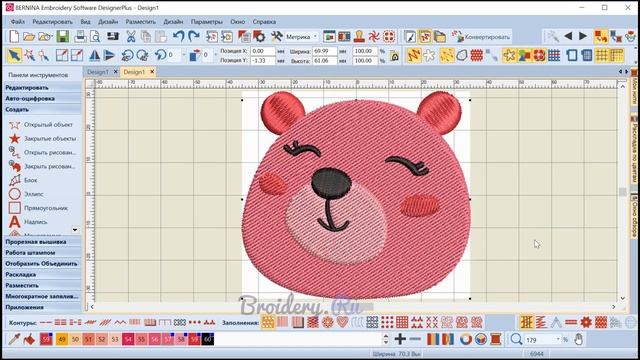Open Options with wrench and screwdriver icon
The width and height of the screenshot is (640, 360).
click(x=277, y=37)
